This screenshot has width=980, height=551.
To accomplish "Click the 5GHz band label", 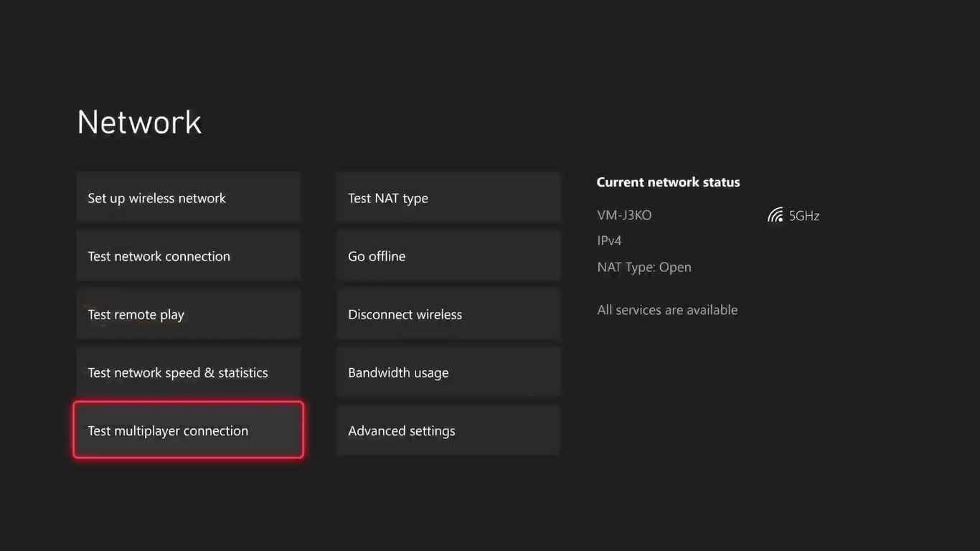I will [x=804, y=215].
